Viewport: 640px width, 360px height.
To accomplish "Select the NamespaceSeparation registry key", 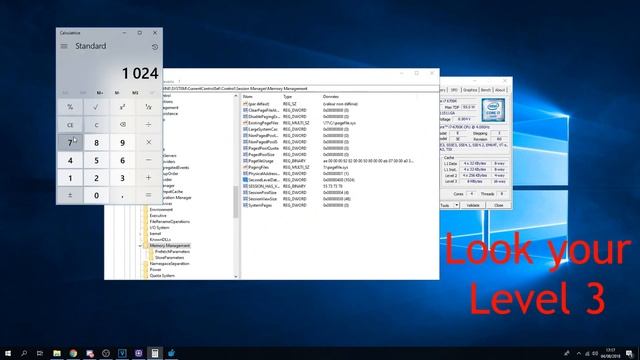I will click(x=169, y=264).
